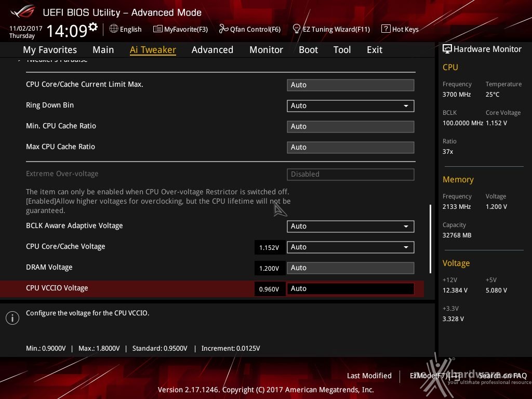Go to the Advanced tab
532x399 pixels.
click(x=212, y=50)
